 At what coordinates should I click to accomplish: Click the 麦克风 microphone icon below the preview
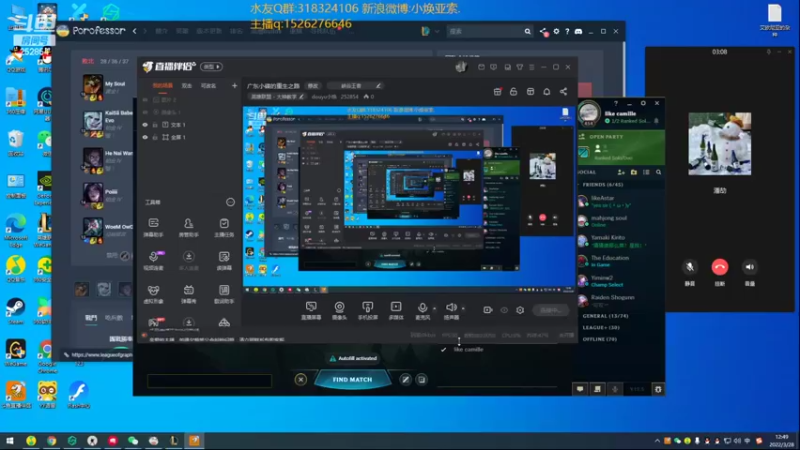(422, 308)
